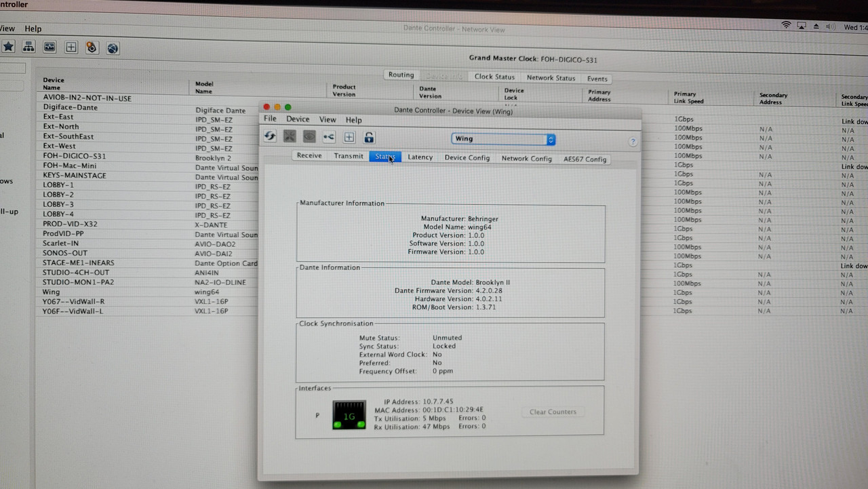Viewport: 868px width, 489px height.
Task: Click the multicast flow icon in Device View
Action: tap(329, 137)
